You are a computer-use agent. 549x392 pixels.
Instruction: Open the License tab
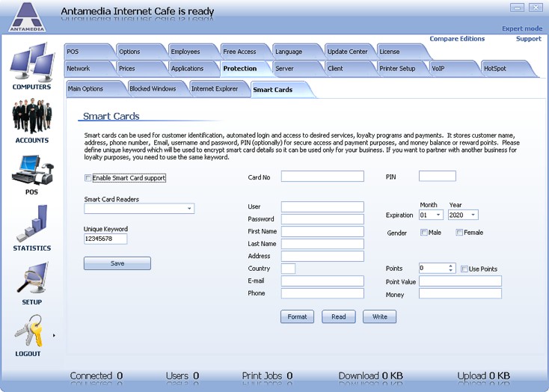point(402,52)
